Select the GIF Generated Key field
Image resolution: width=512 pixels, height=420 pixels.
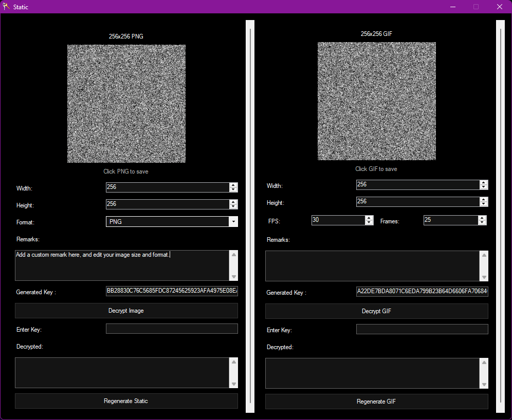[x=422, y=292]
